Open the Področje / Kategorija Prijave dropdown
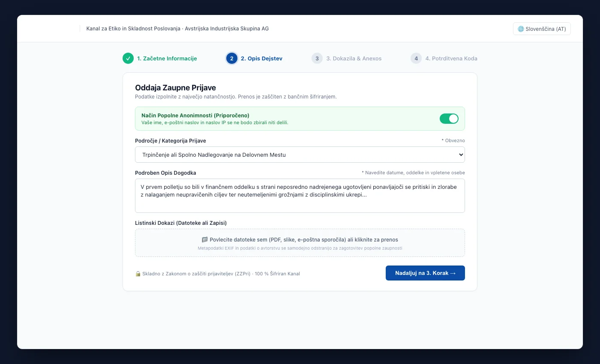Screen dimensions: 600x364 tap(300, 155)
